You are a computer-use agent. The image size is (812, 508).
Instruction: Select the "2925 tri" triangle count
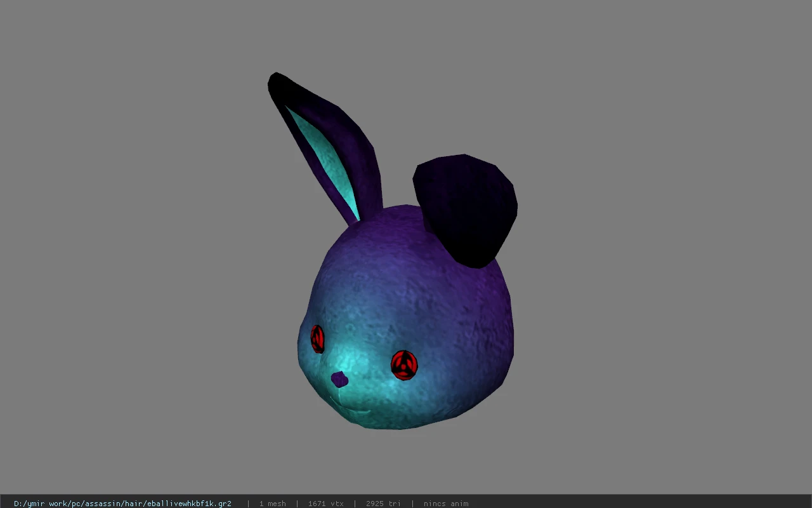click(383, 504)
